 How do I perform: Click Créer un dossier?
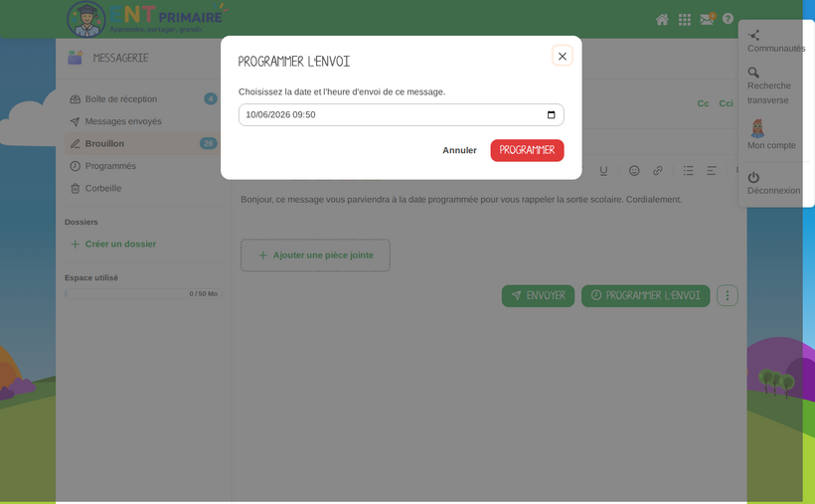113,244
